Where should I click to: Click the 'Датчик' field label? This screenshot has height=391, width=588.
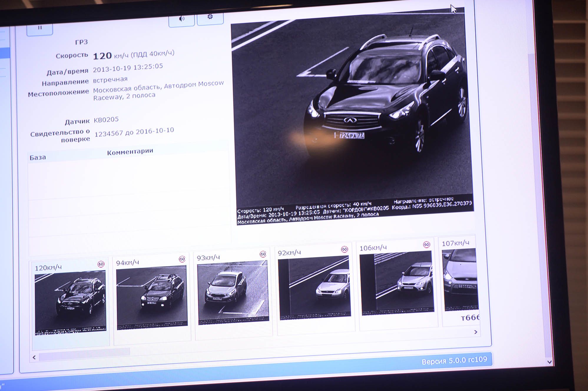click(77, 122)
